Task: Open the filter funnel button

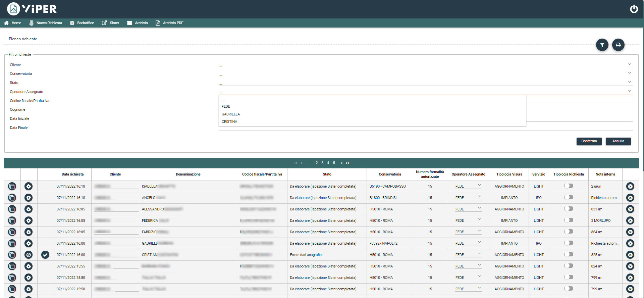Action: coord(602,45)
